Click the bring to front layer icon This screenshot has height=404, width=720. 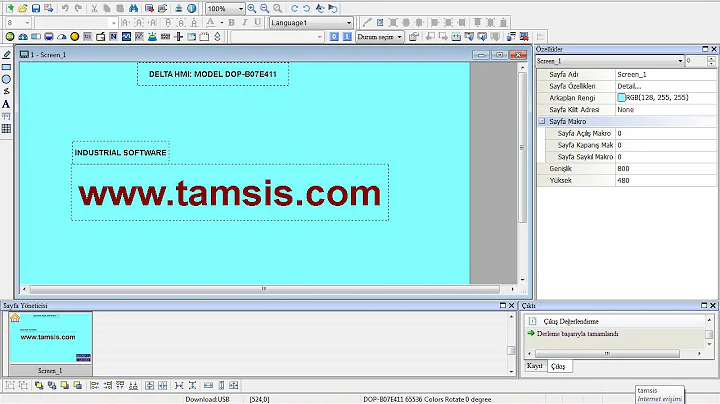point(39,385)
